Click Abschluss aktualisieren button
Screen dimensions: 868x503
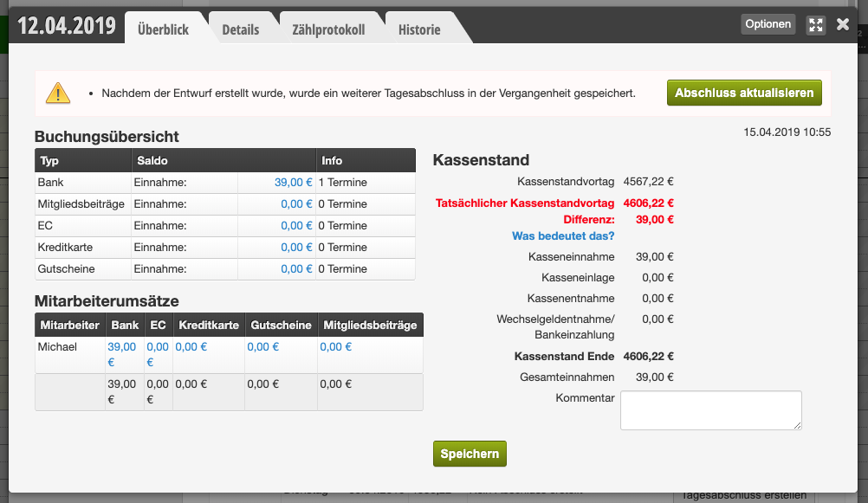pos(744,93)
